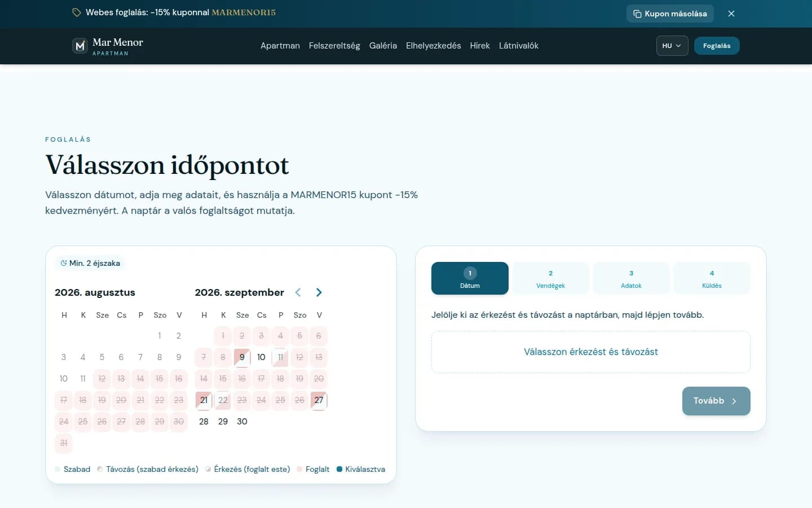Open the Apartman menu item
Viewport: 812px width, 508px height.
pyautogui.click(x=280, y=46)
